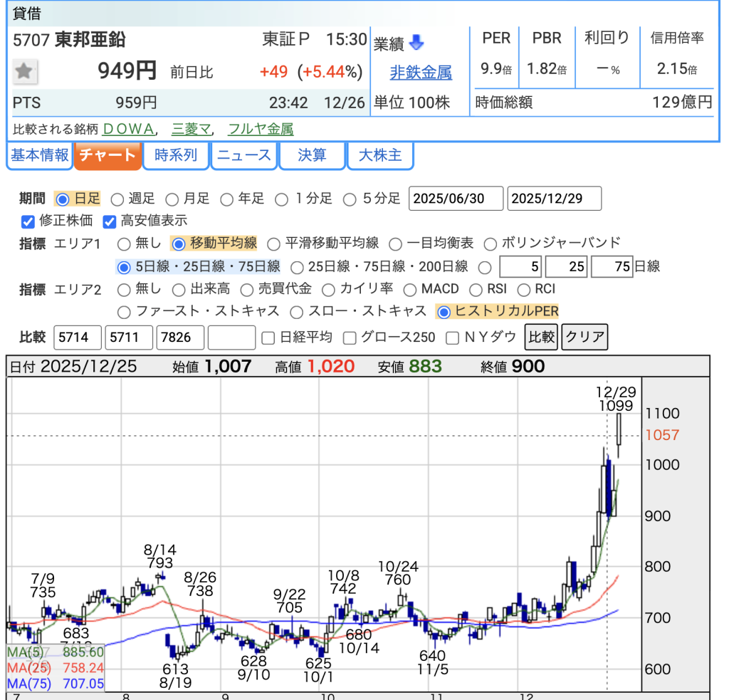This screenshot has width=729, height=700.
Task: Click the blue 業績 down-arrow icon
Action: tap(416, 43)
